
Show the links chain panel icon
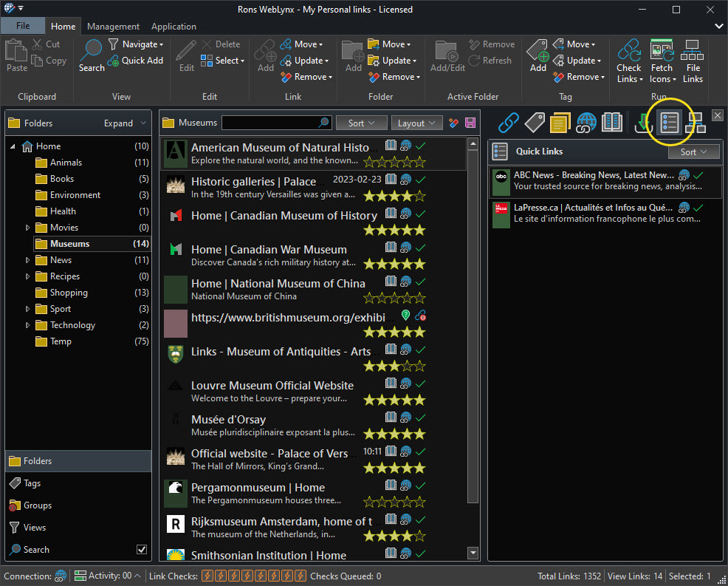[x=509, y=123]
